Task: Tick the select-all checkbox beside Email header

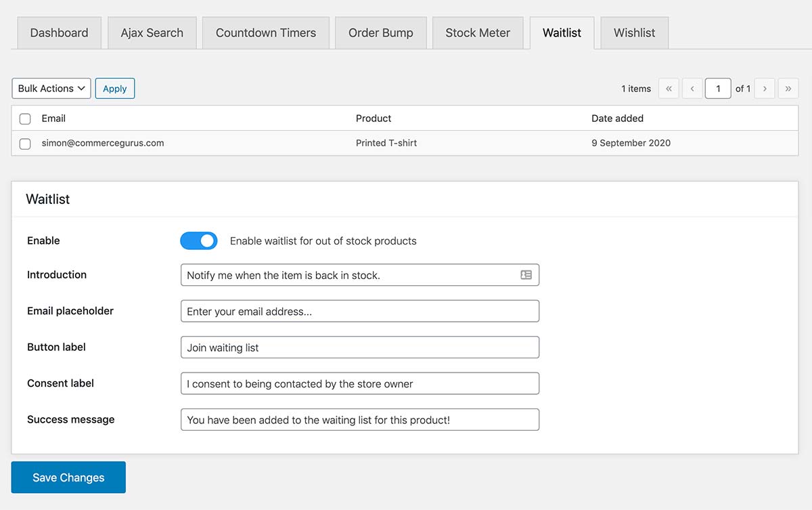Action: [25, 119]
